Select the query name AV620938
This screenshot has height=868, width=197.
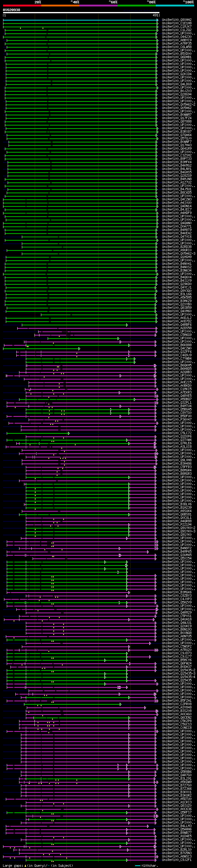[x=11, y=10]
